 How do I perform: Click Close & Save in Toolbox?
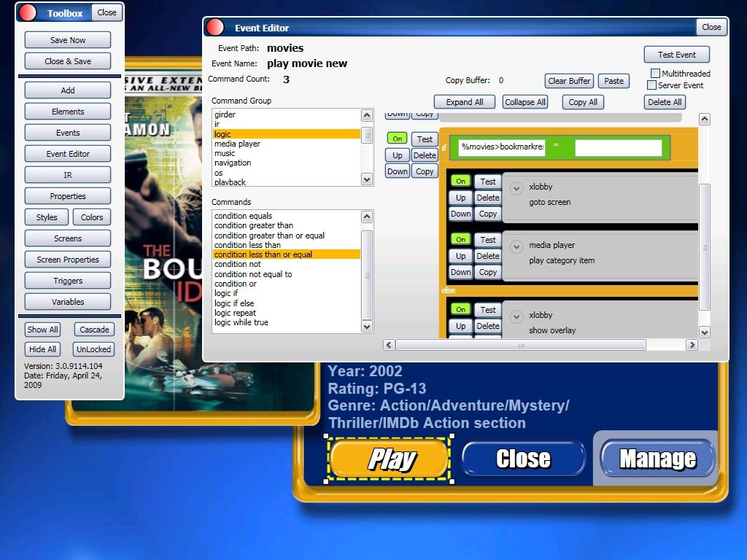(x=68, y=61)
